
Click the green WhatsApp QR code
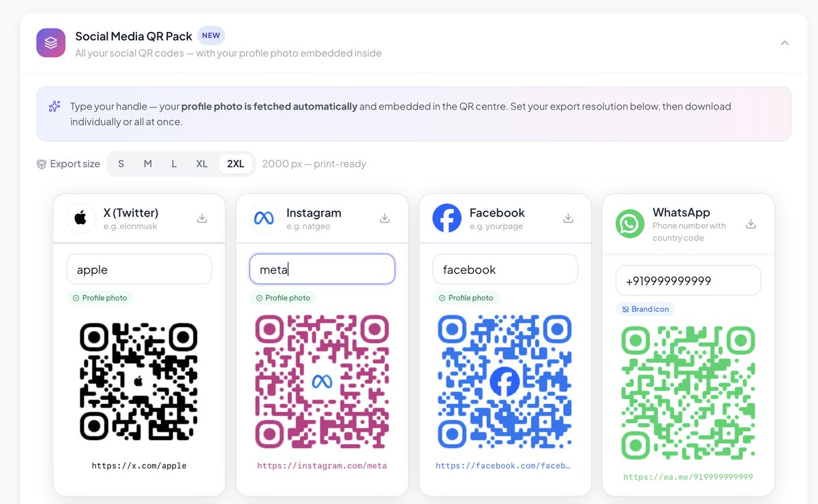pos(688,392)
